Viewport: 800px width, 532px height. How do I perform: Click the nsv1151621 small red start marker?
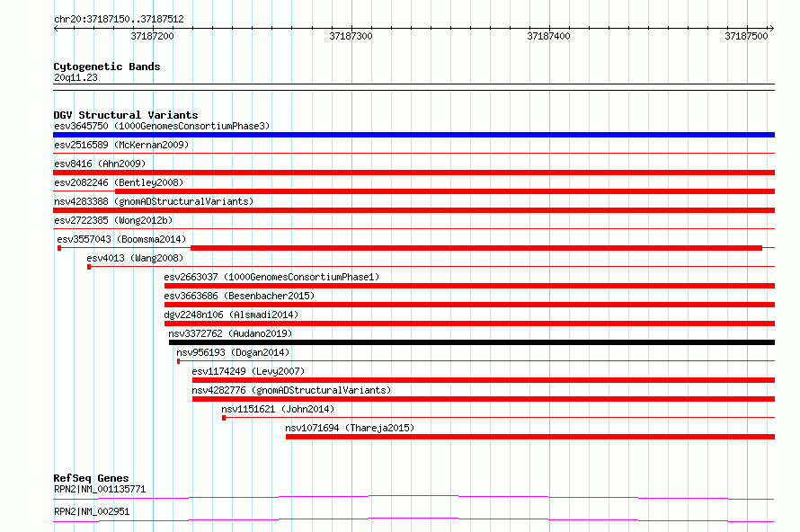tap(224, 418)
